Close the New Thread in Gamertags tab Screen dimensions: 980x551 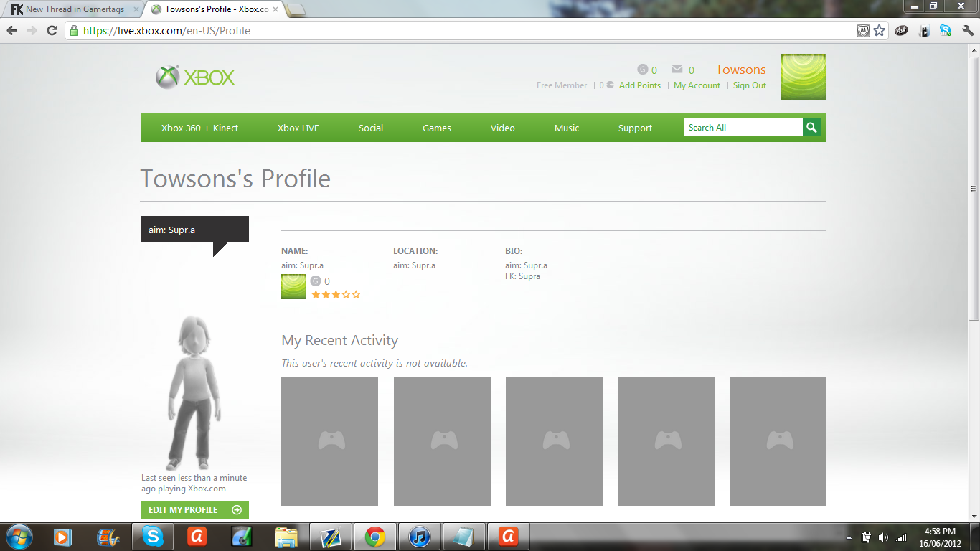[x=136, y=9]
